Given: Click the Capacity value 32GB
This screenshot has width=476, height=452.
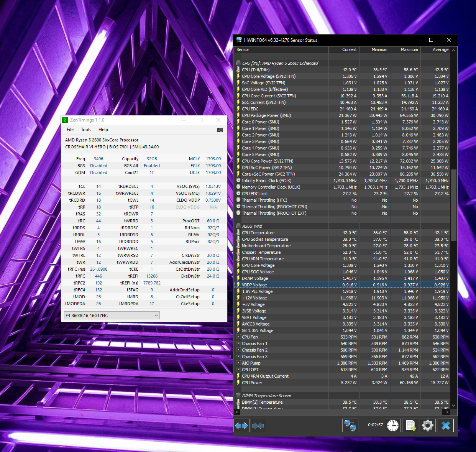Looking at the screenshot, I should coord(152,159).
